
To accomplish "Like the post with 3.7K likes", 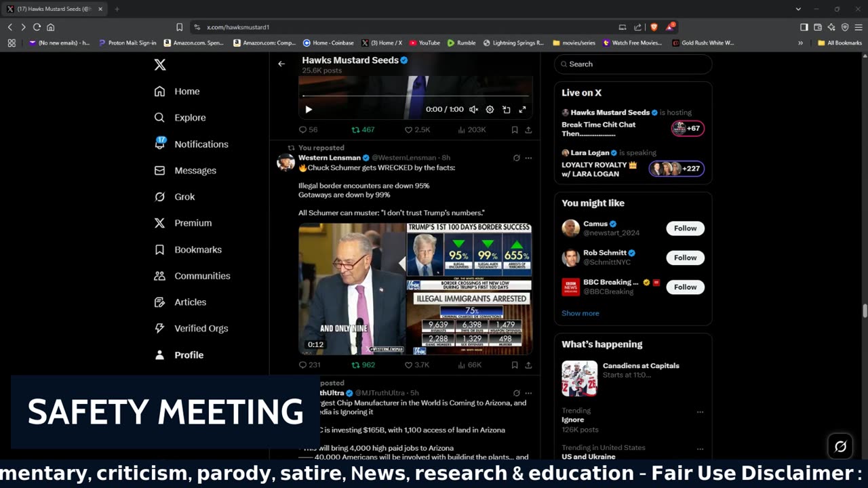I will tap(417, 365).
